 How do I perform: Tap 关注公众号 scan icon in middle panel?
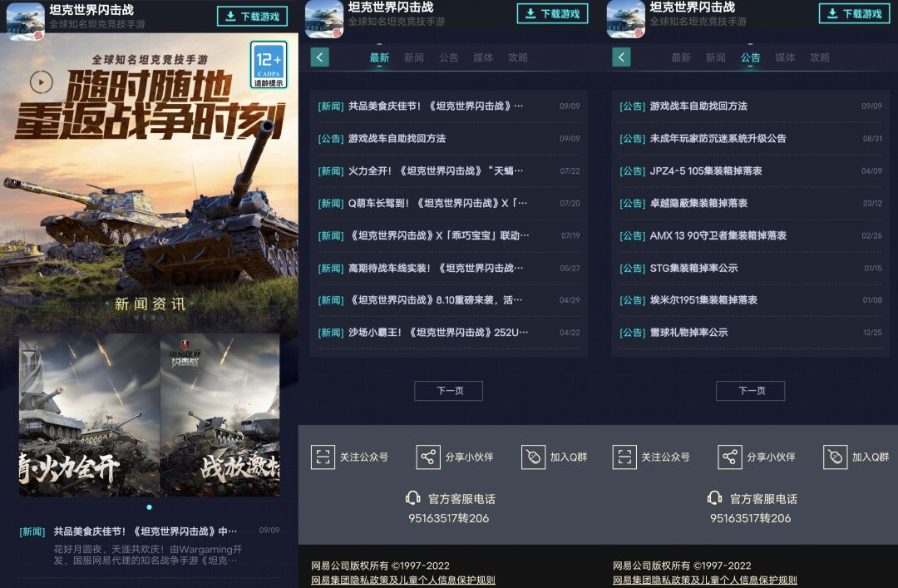point(323,457)
